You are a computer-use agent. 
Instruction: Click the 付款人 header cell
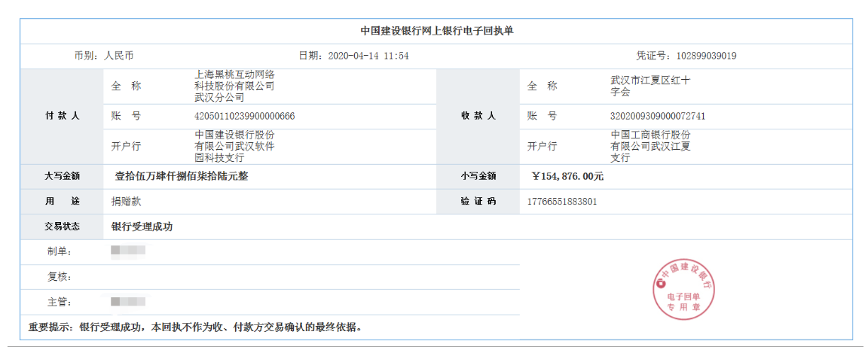tap(62, 116)
